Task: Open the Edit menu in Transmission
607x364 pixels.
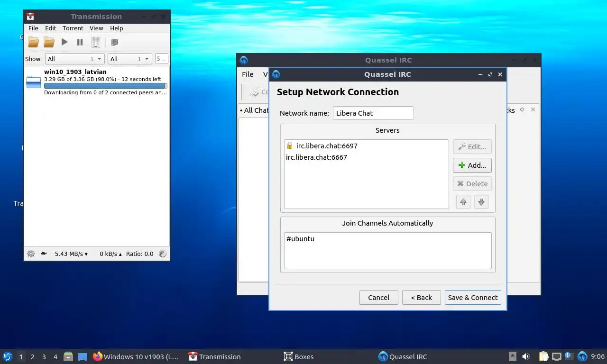Action: pos(50,28)
